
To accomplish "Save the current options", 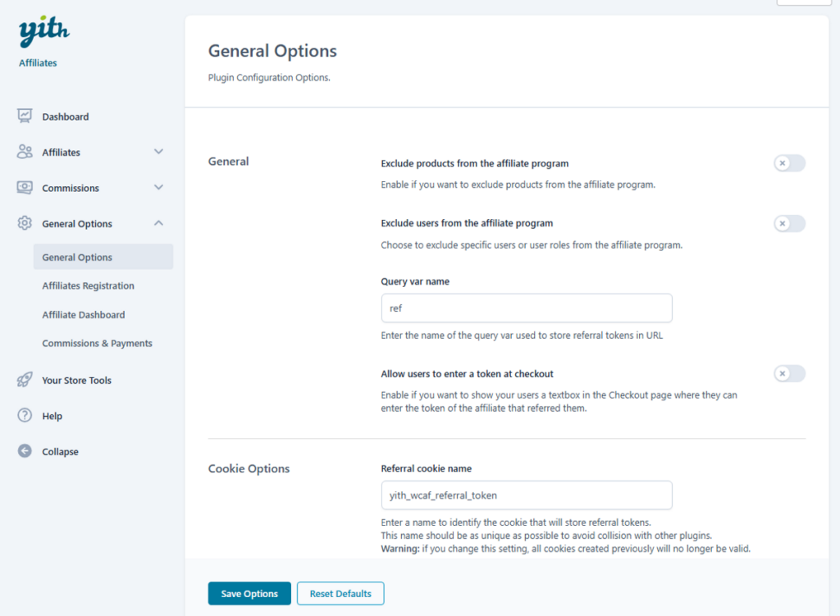I will [249, 593].
